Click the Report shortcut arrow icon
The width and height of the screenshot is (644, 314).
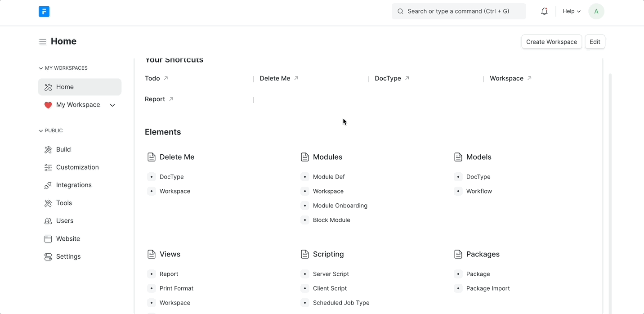coord(171,99)
